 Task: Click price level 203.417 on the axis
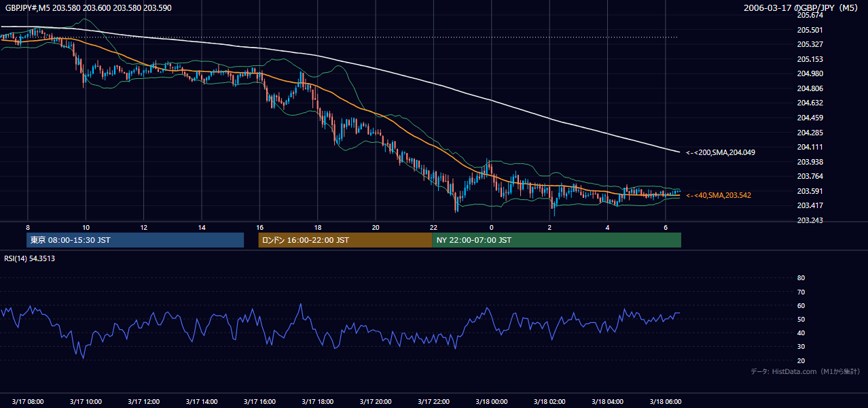coord(810,205)
